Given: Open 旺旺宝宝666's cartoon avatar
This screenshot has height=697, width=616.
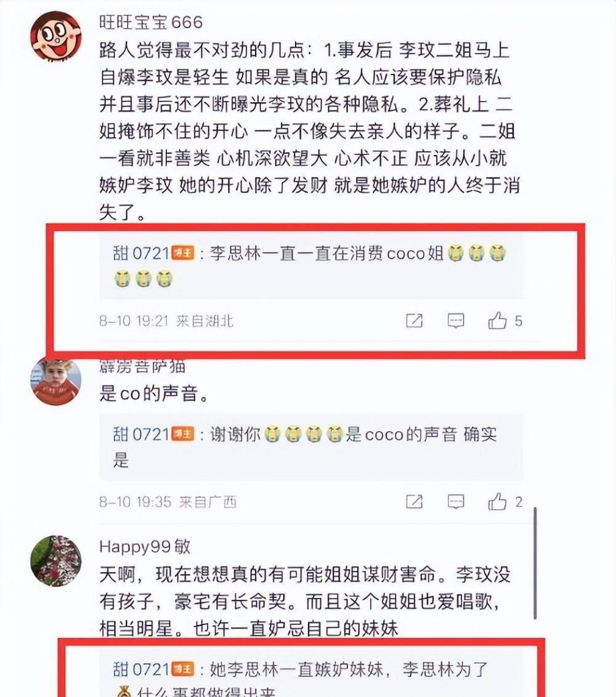Looking at the screenshot, I should [56, 36].
